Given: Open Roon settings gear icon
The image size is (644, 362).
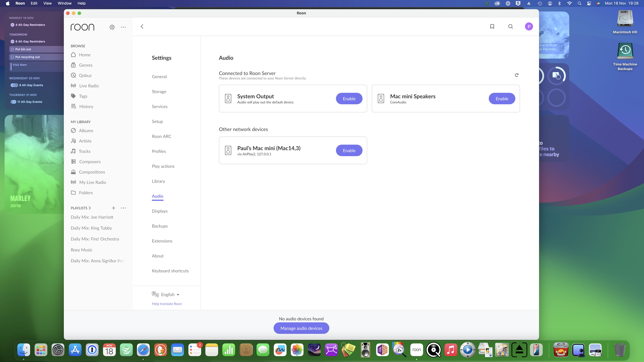Looking at the screenshot, I should point(112,27).
